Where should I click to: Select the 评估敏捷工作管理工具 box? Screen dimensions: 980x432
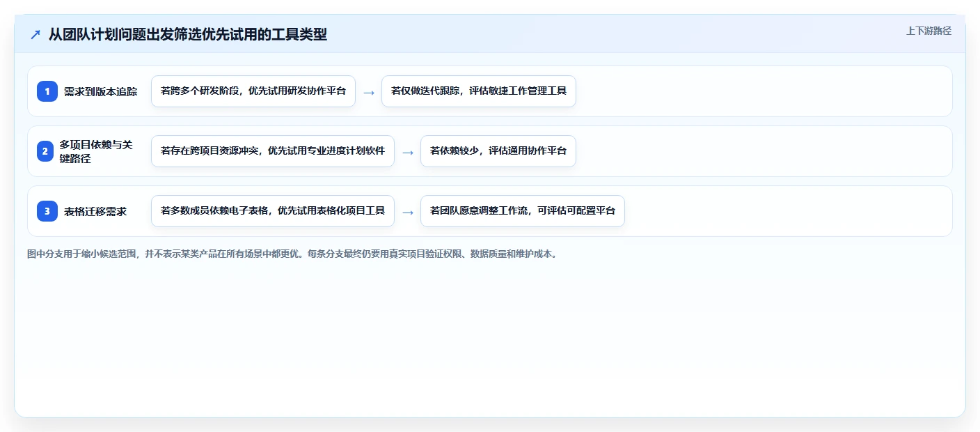point(479,91)
